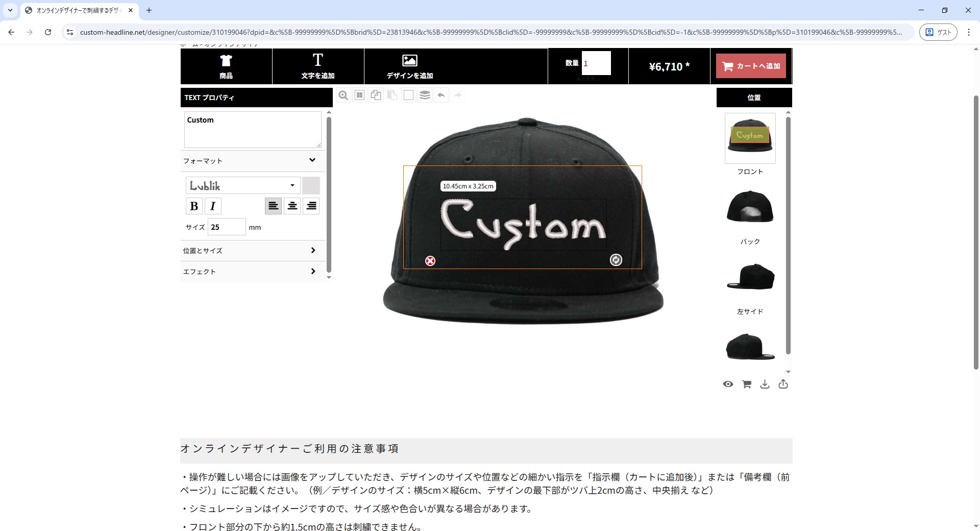The width and height of the screenshot is (980, 531).
Task: Toggle bold formatting with the B button
Action: (194, 206)
